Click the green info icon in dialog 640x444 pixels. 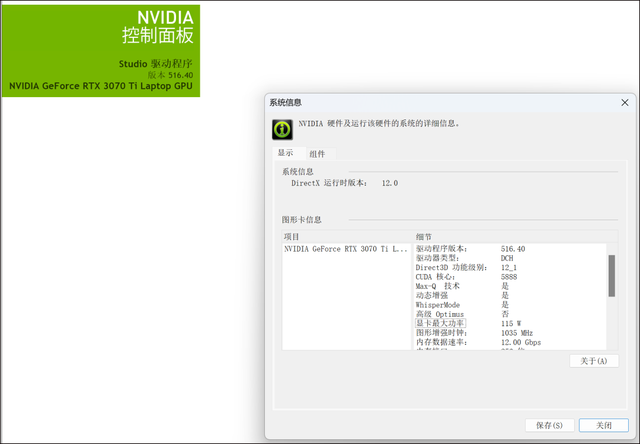[x=282, y=130]
